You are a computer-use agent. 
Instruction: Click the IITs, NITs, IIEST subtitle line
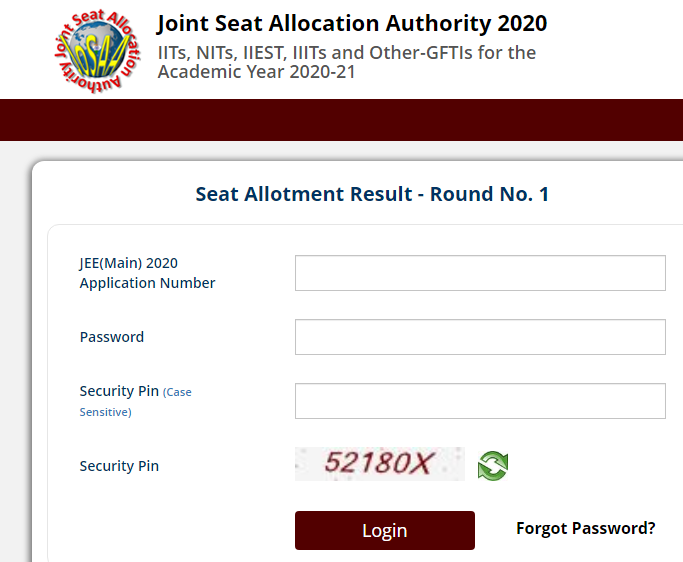coord(347,53)
